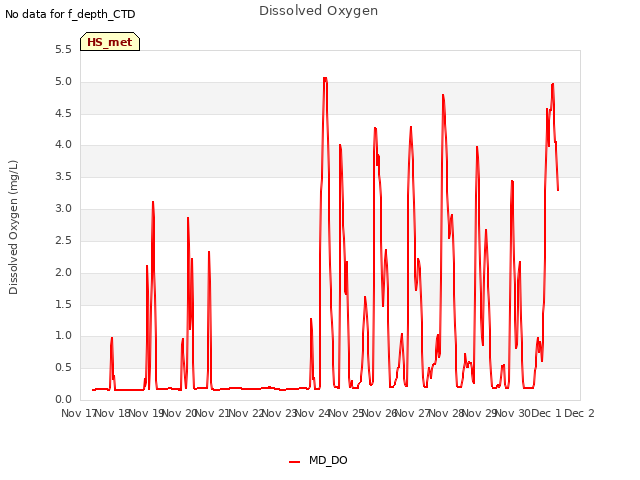Click the red MD_DO legend line swatch
640x480 pixels.
(294, 462)
